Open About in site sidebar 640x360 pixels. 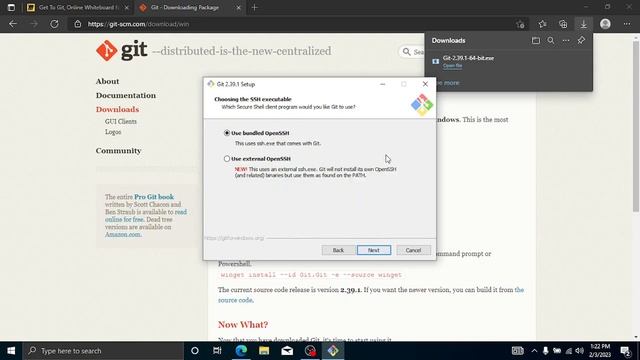(x=107, y=81)
